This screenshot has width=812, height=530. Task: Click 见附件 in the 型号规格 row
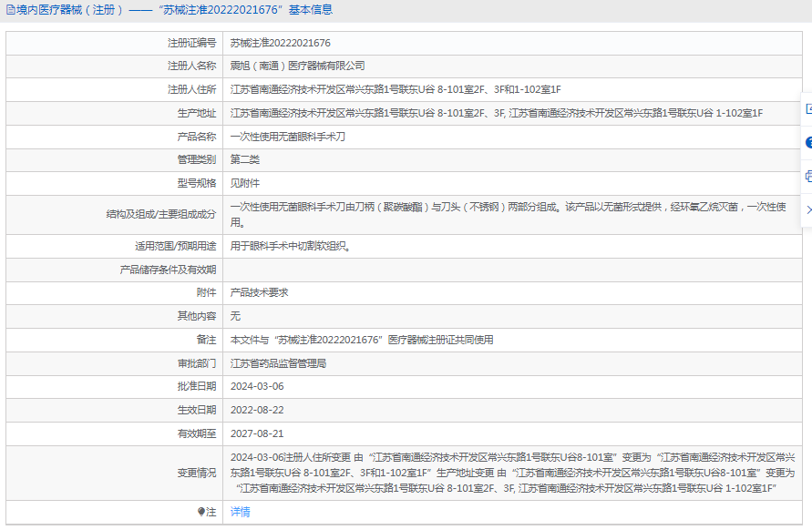click(x=244, y=183)
